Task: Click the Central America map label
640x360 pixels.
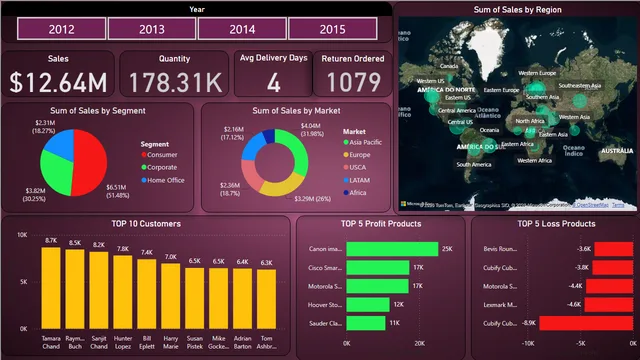Action: (457, 110)
